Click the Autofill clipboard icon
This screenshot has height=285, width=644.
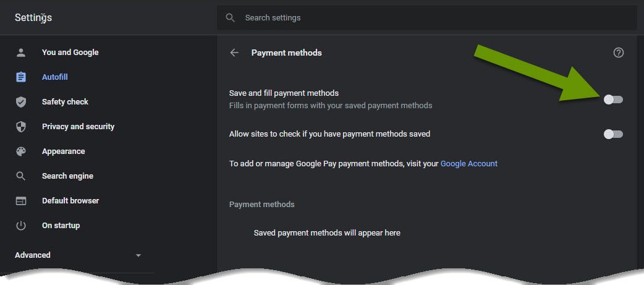pos(20,77)
